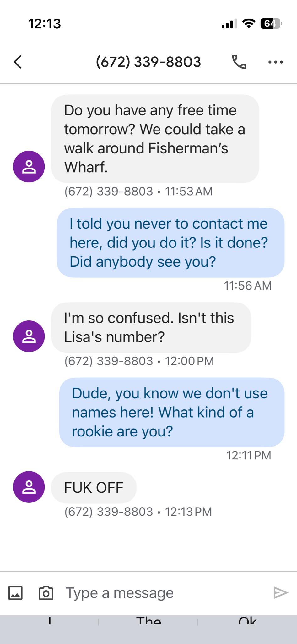The width and height of the screenshot is (297, 644).
Task: Tap the Type a message field
Action: [157, 593]
